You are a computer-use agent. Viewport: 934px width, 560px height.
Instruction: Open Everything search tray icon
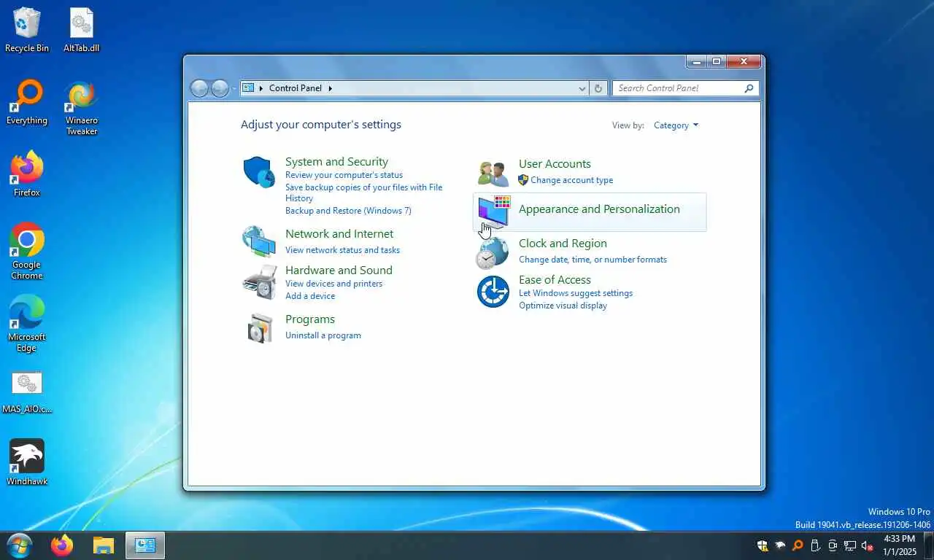pyautogui.click(x=798, y=545)
